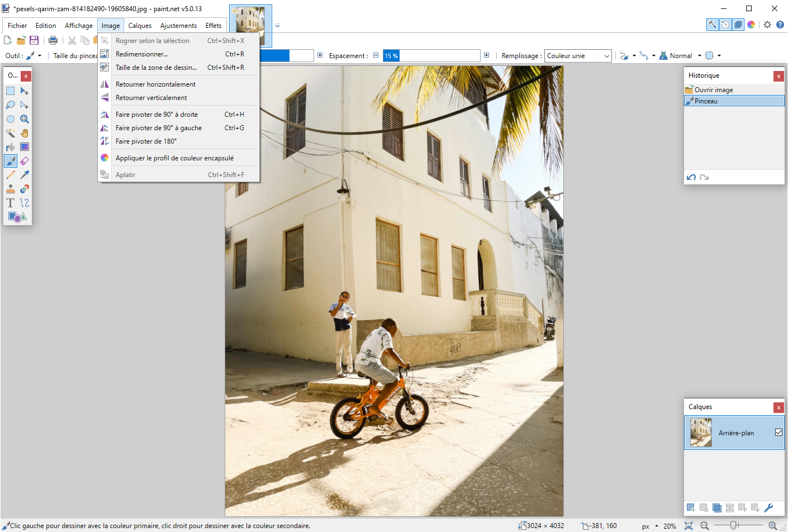788x532 pixels.
Task: Select the Magic Wand tool
Action: coord(10,133)
